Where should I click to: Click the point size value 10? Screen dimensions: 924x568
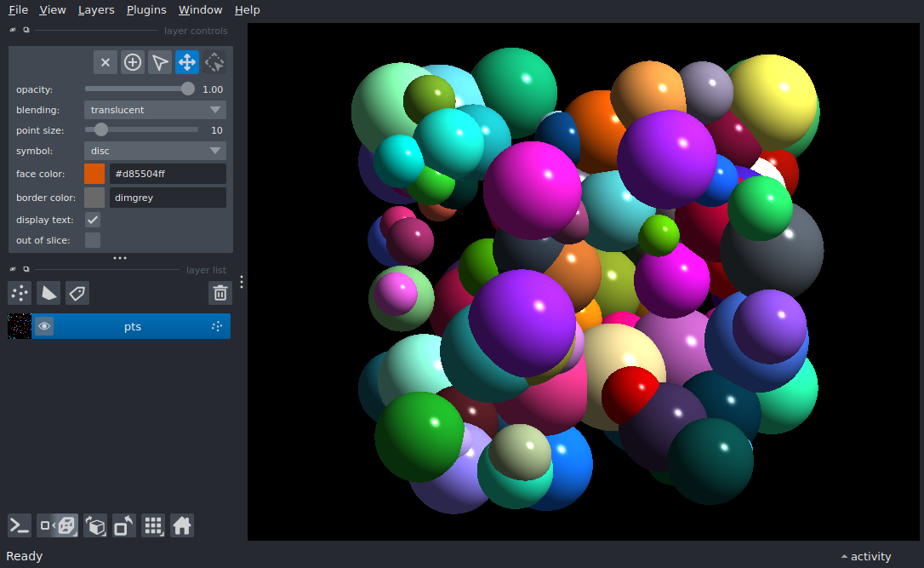pos(217,130)
